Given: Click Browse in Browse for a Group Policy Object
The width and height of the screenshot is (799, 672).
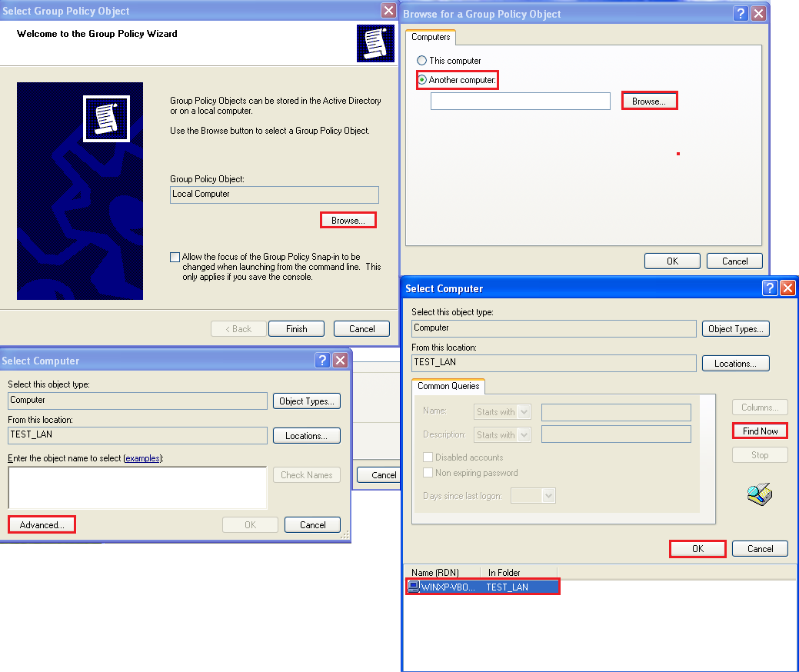Looking at the screenshot, I should (649, 101).
